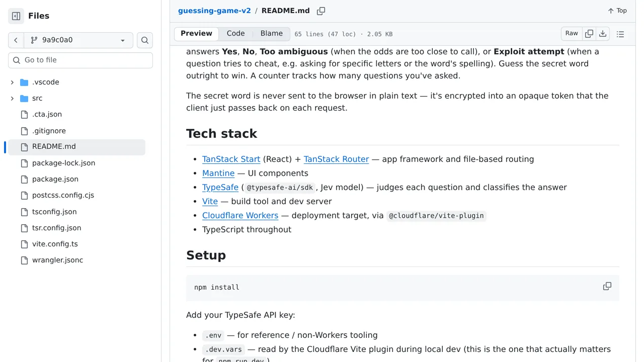Open the src folder
Screen dimensions: 644x362
tap(37, 98)
